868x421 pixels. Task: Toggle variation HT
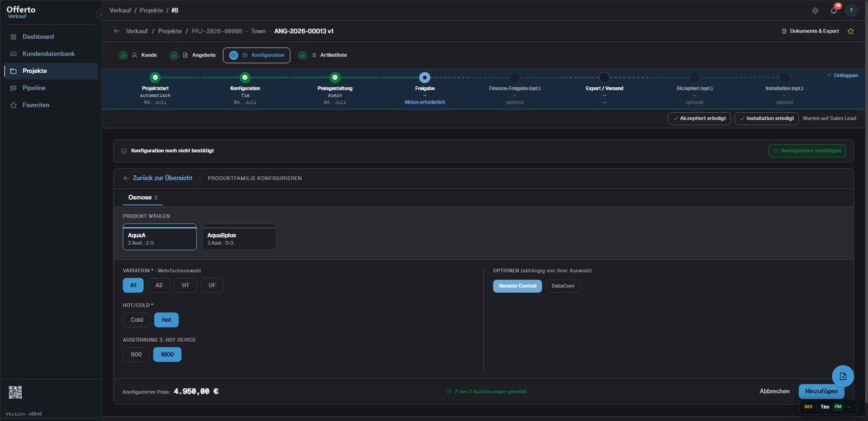point(186,285)
